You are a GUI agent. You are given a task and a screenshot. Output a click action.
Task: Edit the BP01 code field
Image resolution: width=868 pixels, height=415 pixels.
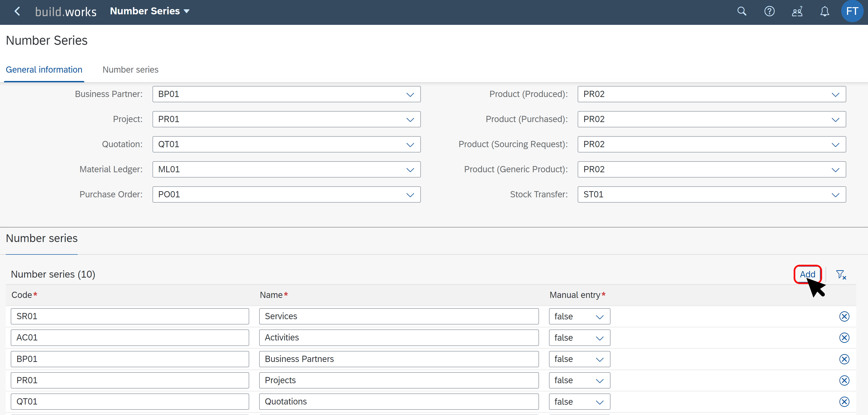[x=130, y=359]
